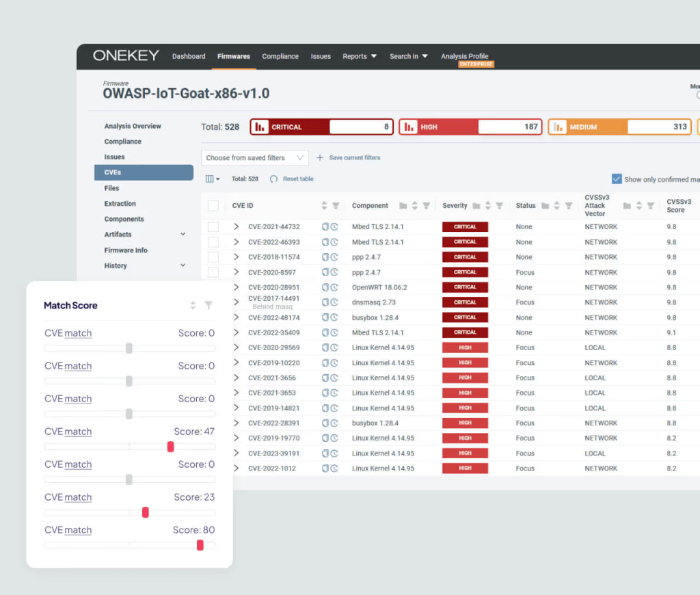Select Files in the left sidebar
This screenshot has width=700, height=595.
[111, 188]
